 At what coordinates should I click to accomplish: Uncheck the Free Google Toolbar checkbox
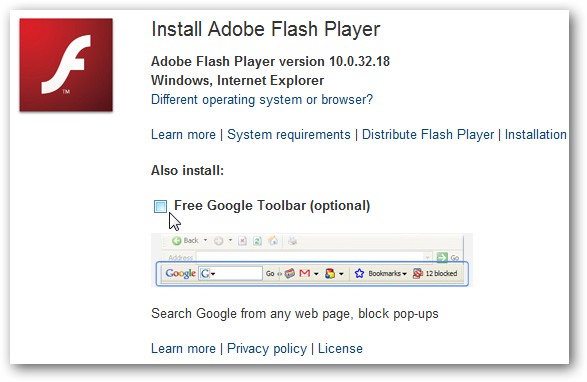tap(160, 206)
